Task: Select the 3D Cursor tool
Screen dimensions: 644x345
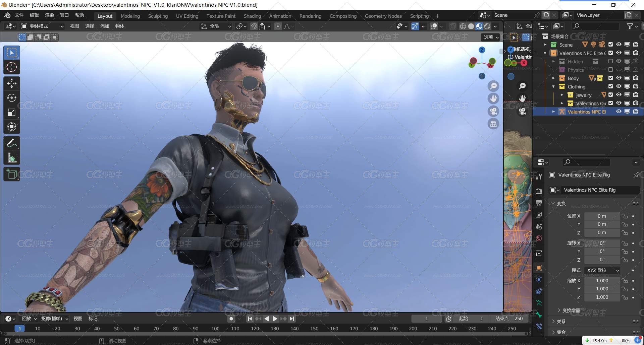Action: click(x=12, y=67)
